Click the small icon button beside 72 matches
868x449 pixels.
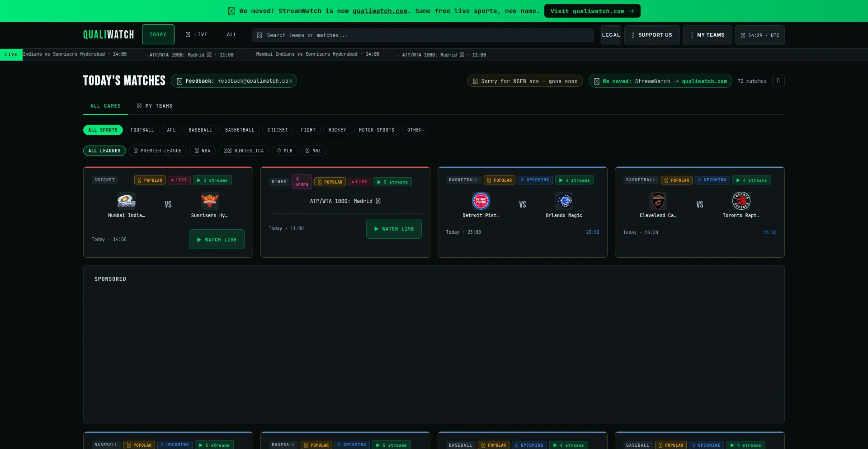[778, 81]
